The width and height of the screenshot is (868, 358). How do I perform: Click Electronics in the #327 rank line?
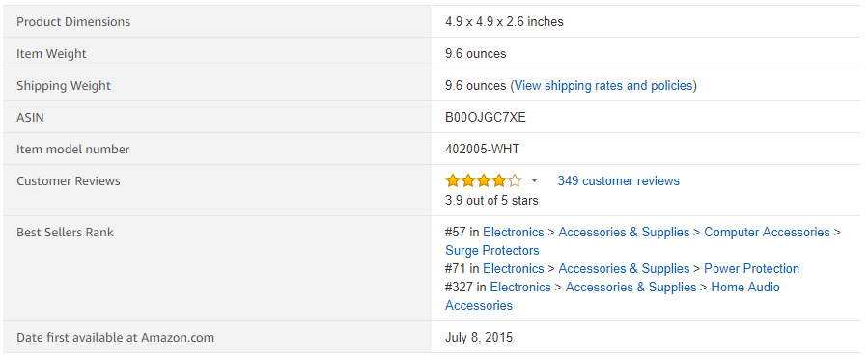tap(520, 287)
